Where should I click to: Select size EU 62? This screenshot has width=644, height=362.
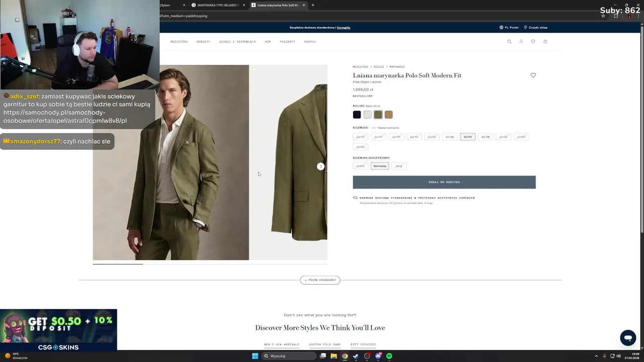click(x=361, y=147)
